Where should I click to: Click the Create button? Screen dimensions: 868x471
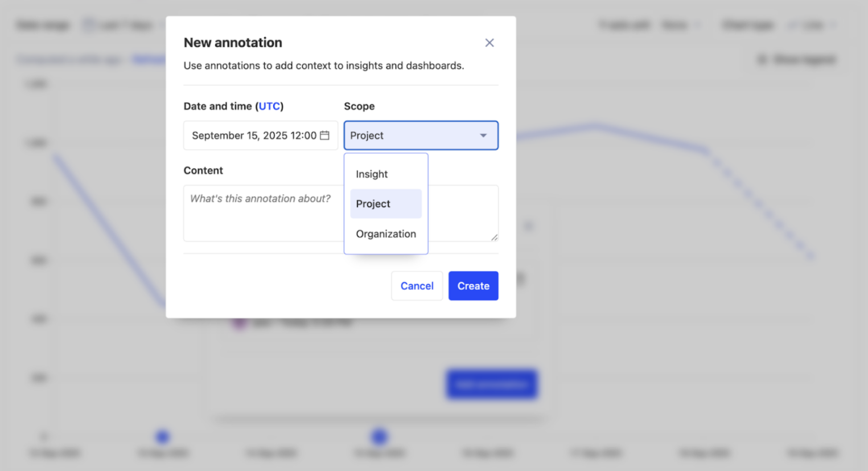tap(473, 286)
